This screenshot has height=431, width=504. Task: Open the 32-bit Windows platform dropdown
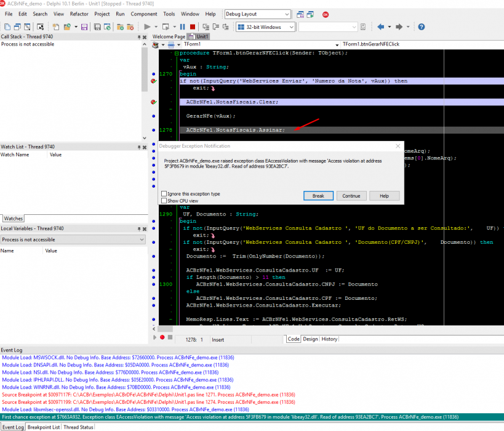coord(291,27)
